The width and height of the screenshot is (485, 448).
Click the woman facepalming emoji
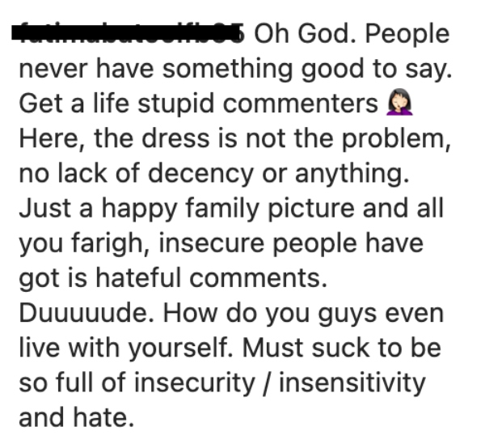click(399, 102)
